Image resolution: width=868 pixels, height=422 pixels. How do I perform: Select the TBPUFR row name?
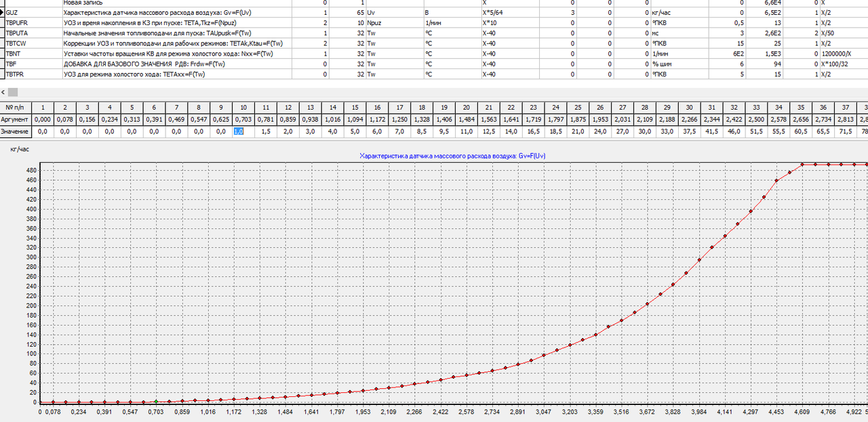pos(16,23)
